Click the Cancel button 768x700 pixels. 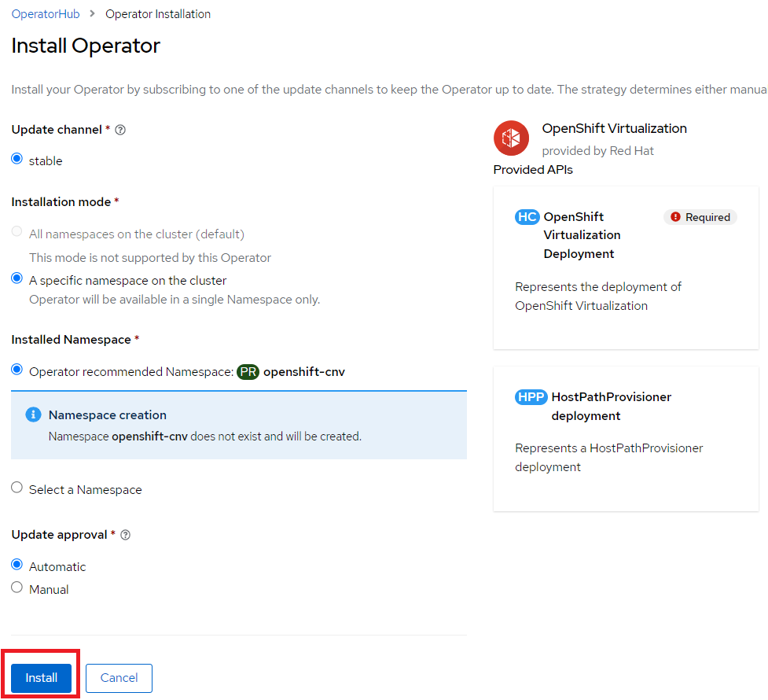tap(119, 678)
